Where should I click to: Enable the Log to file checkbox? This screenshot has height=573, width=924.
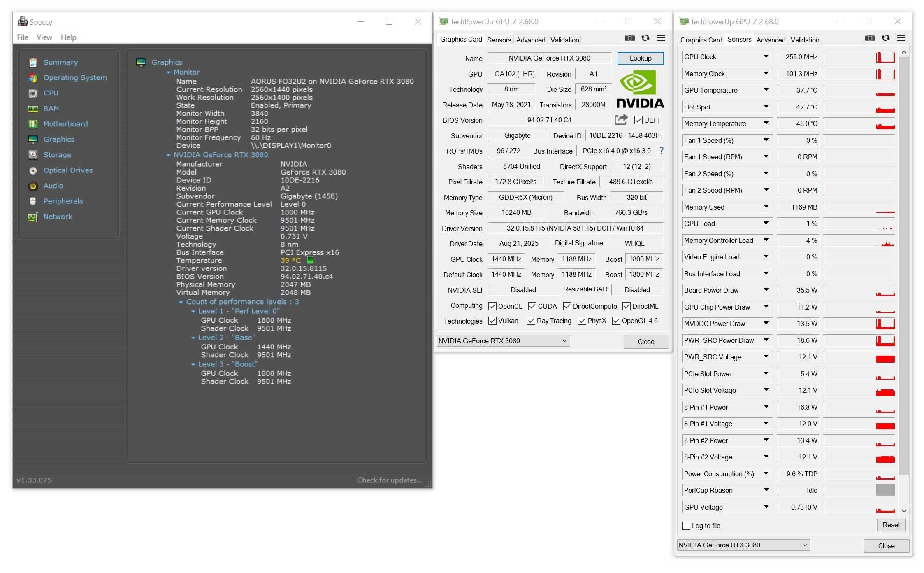click(x=686, y=526)
